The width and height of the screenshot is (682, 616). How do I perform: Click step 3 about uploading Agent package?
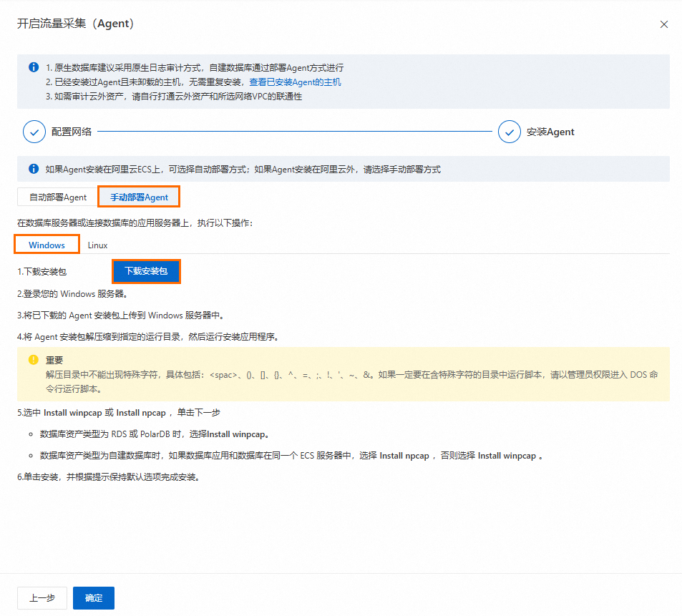121,316
